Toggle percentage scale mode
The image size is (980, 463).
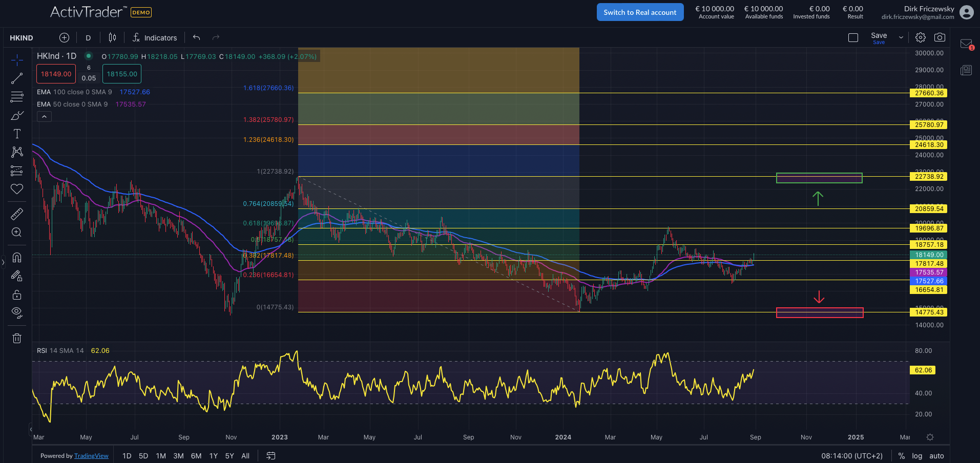point(902,456)
